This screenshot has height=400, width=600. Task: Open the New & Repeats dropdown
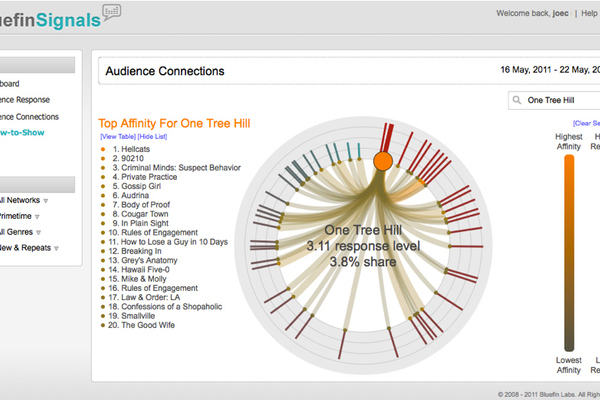click(29, 248)
